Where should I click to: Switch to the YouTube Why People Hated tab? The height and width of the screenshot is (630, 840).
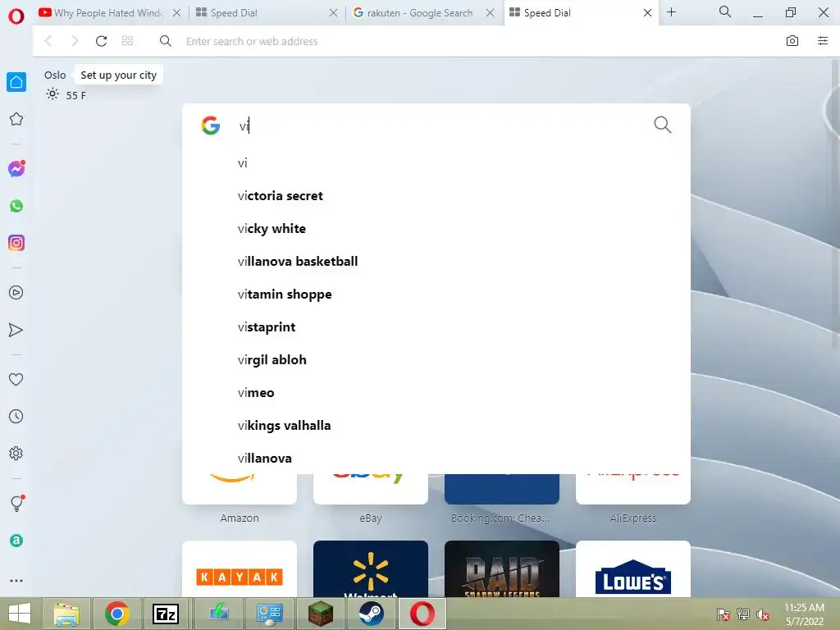tap(109, 13)
